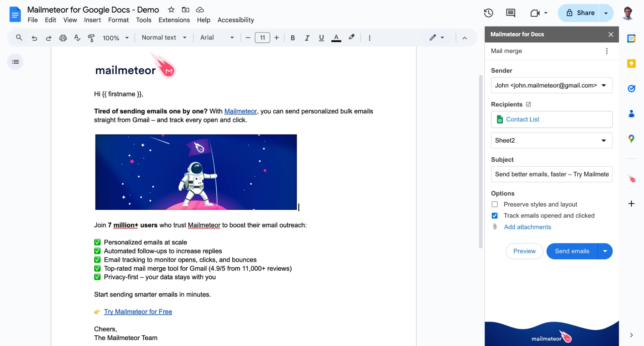644x346 pixels.
Task: Open the Insert menu
Action: click(x=92, y=20)
